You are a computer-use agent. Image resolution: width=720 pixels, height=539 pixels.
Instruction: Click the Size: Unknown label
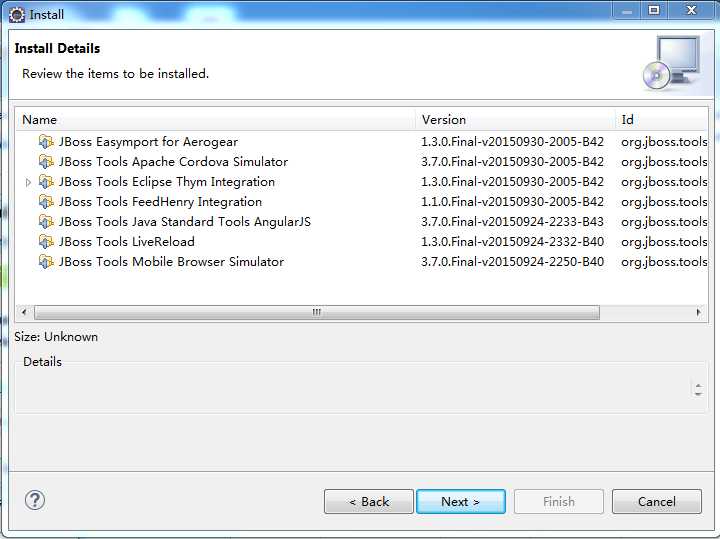pyautogui.click(x=56, y=337)
